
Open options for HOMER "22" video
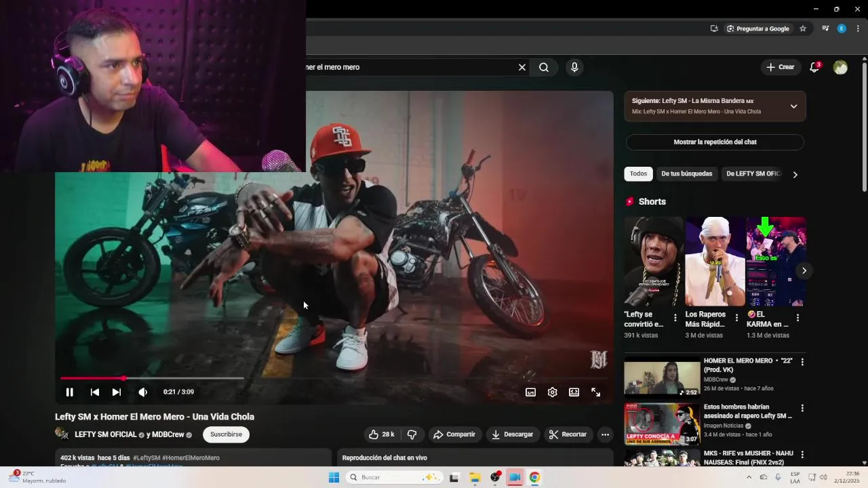coord(802,362)
